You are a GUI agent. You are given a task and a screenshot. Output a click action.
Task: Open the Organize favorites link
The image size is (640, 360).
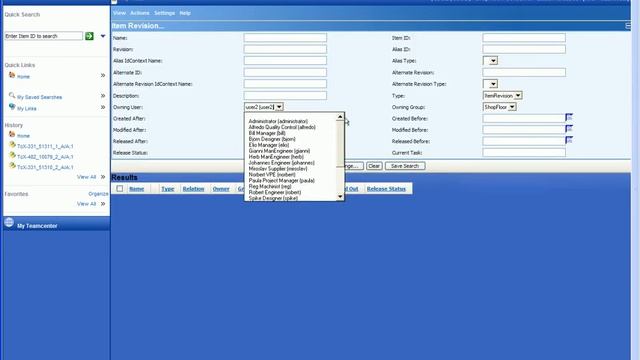98,194
